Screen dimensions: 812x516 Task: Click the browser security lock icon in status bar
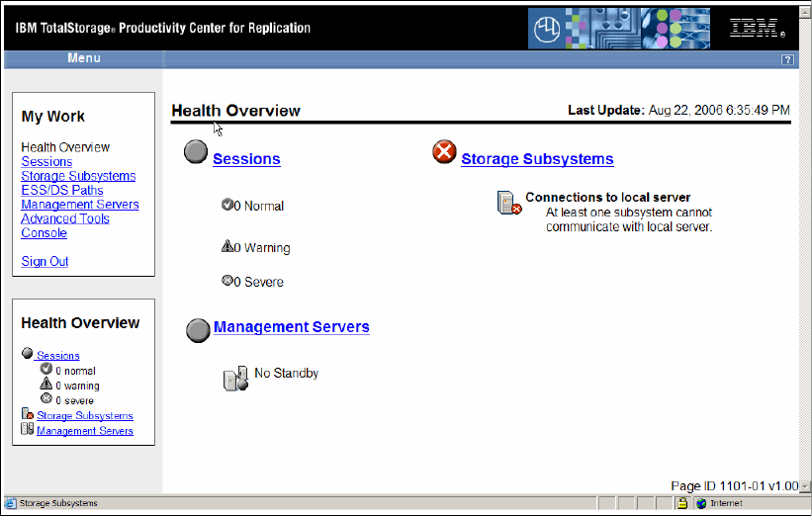pos(681,503)
